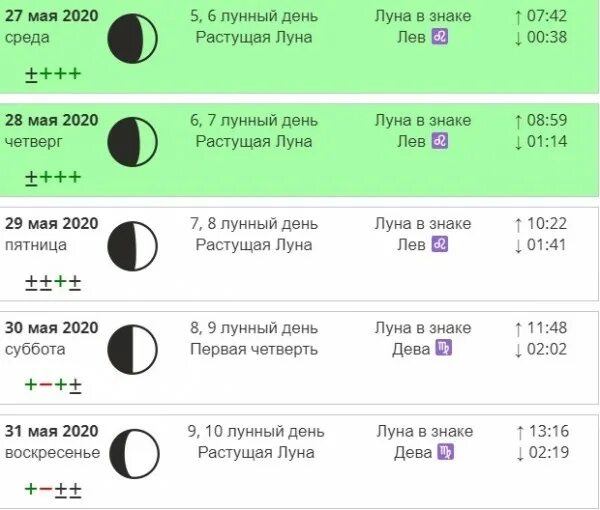This screenshot has height=510, width=600.
Task: Click the moon phase icon for 28 мая
Action: [132, 142]
